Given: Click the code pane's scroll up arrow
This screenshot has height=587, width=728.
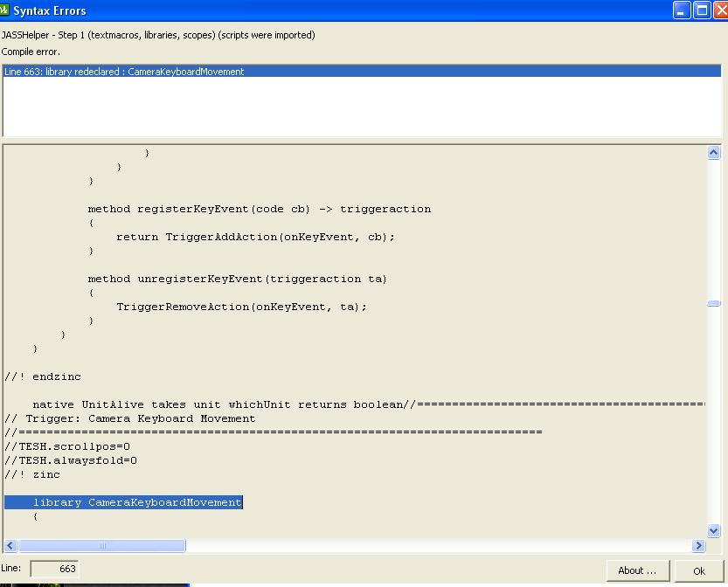Looking at the screenshot, I should tap(714, 152).
